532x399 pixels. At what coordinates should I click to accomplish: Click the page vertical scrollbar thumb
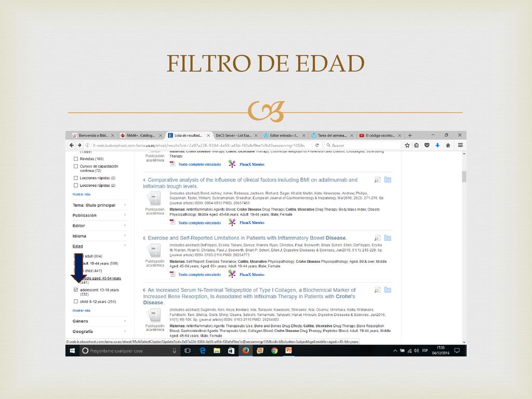(x=464, y=177)
